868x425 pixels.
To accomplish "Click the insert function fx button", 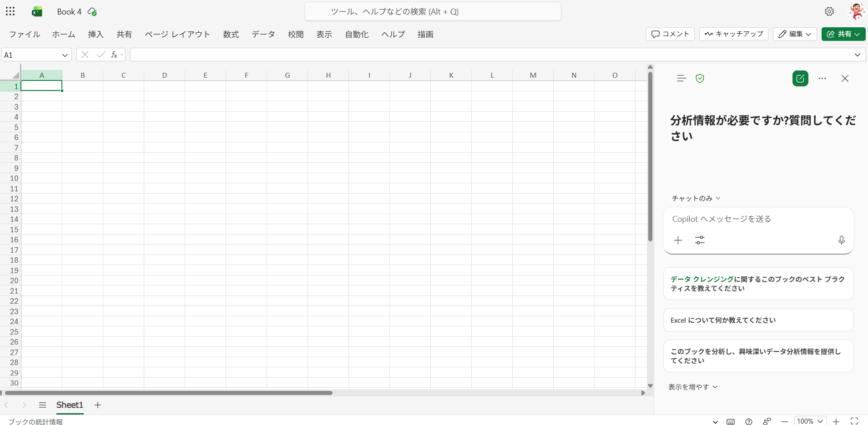I will pos(114,55).
